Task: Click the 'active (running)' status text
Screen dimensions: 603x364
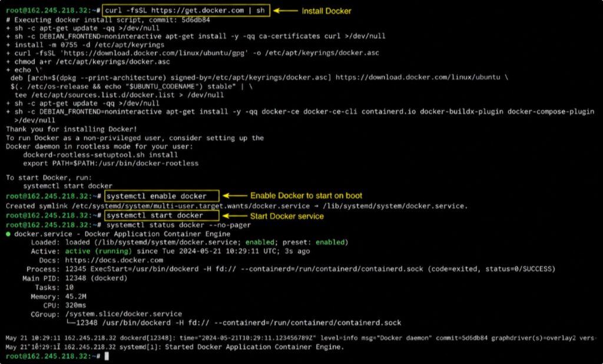Action: 98,251
